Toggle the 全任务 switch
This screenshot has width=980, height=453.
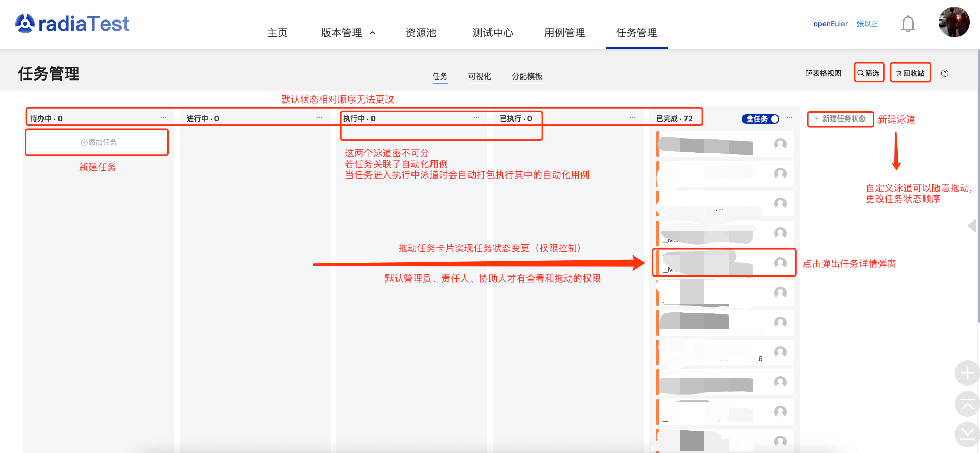point(760,119)
